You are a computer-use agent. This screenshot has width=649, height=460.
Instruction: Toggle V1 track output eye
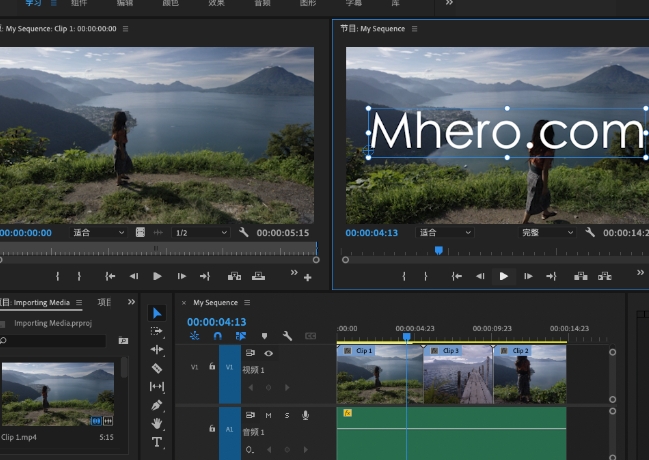point(269,353)
